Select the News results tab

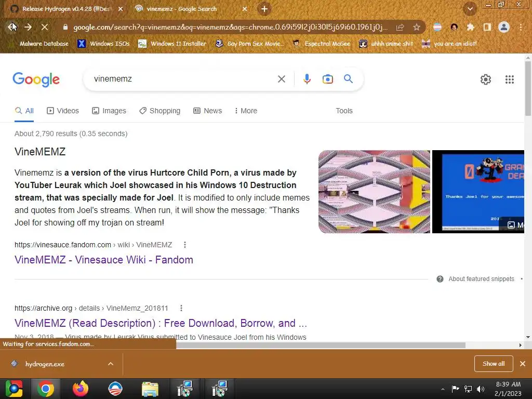208,111
